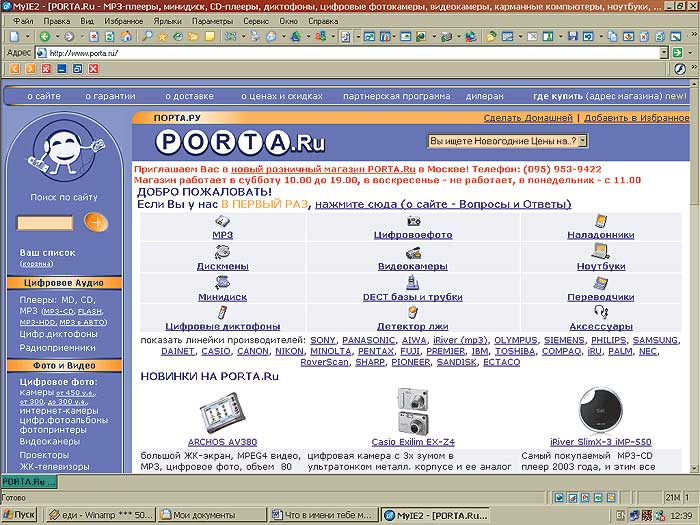
Task: Click the green Go arrow beside address bar
Action: (677, 53)
